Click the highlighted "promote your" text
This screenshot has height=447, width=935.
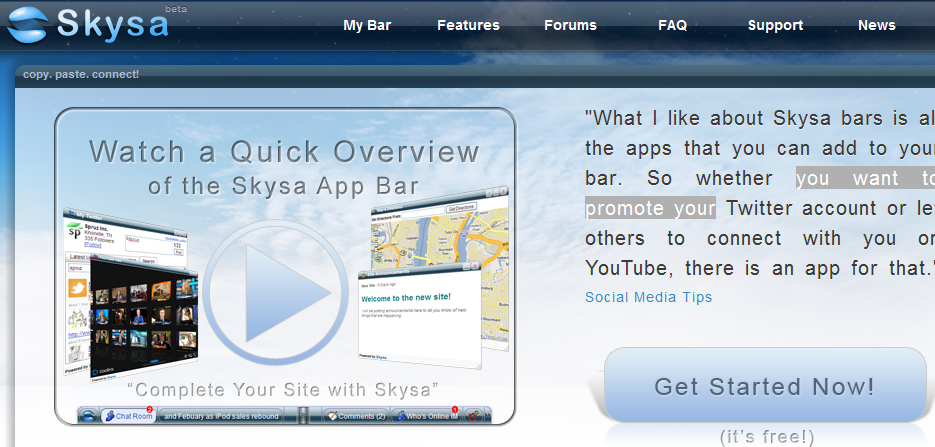[x=650, y=208]
